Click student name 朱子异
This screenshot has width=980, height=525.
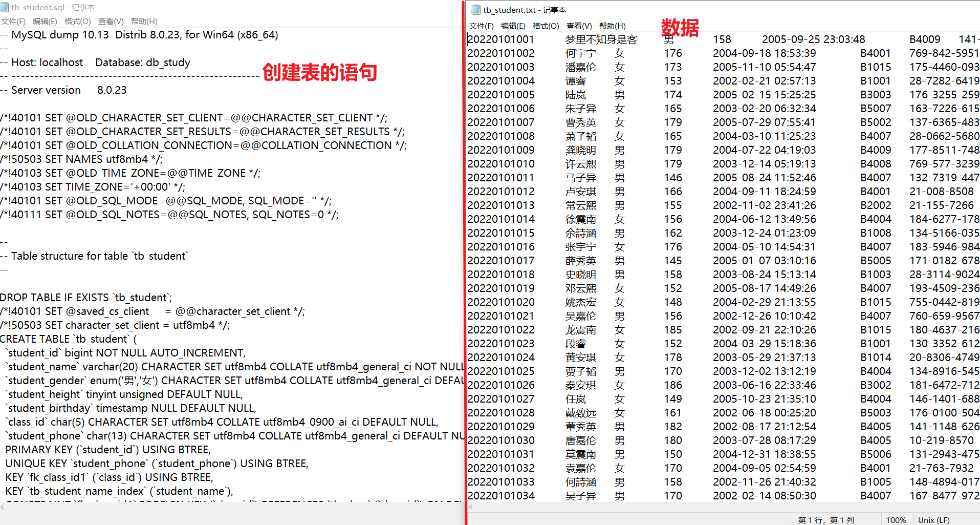(x=580, y=109)
